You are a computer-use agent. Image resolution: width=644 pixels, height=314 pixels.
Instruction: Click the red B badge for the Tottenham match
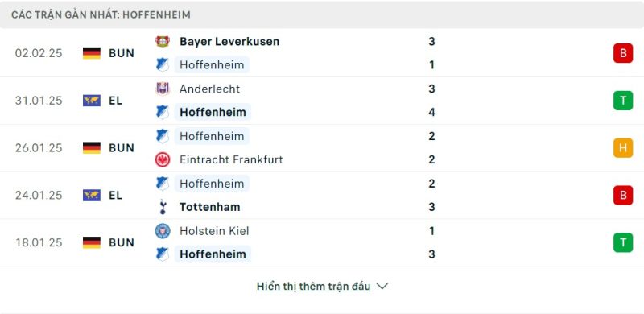(623, 195)
